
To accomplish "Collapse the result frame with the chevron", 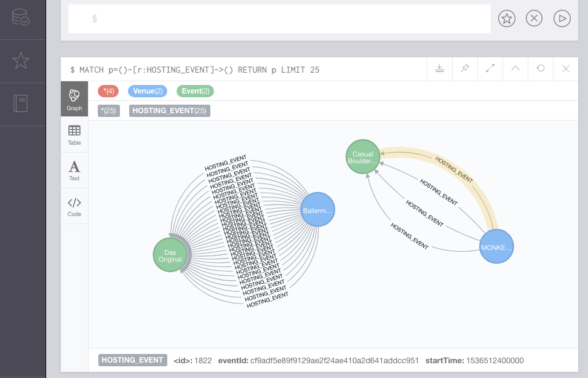I will click(515, 69).
